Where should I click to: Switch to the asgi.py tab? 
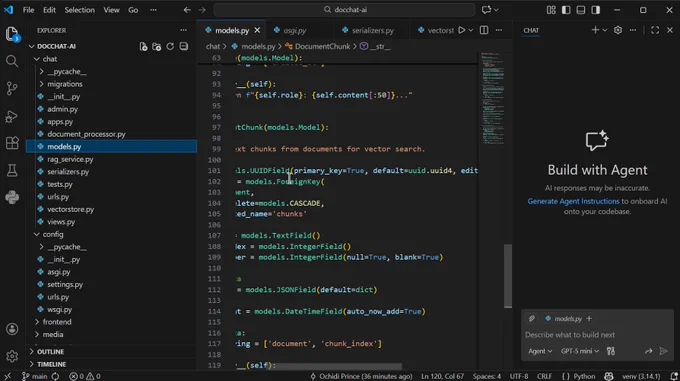point(295,30)
